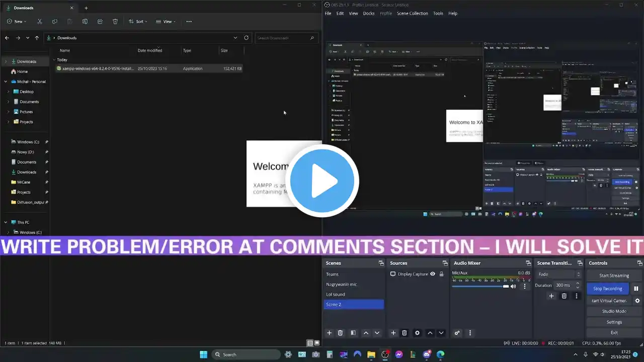
Task: Open Mic/Aux channel options dots
Action: click(x=525, y=286)
